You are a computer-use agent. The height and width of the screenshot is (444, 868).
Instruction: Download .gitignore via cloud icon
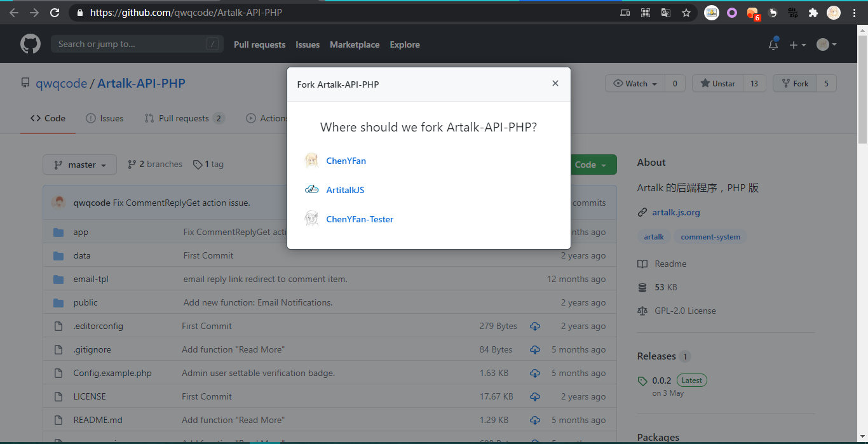(535, 349)
